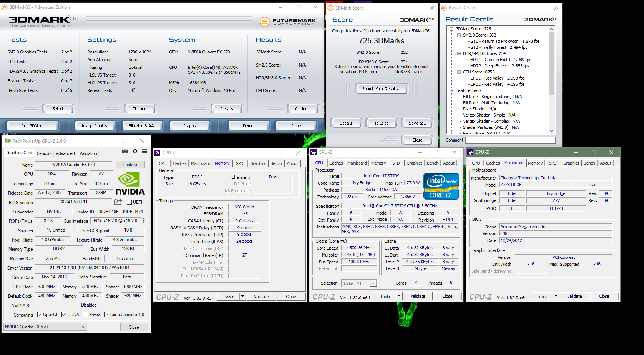Click the Result Details window title icon

pos(444,8)
